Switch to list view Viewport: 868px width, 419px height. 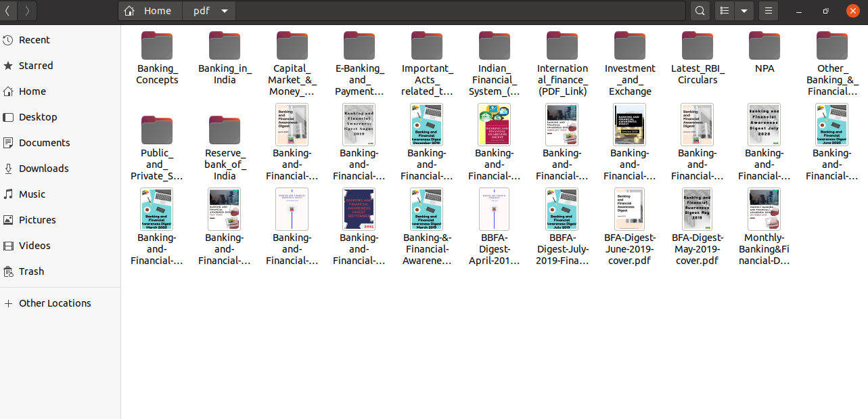[x=723, y=11]
